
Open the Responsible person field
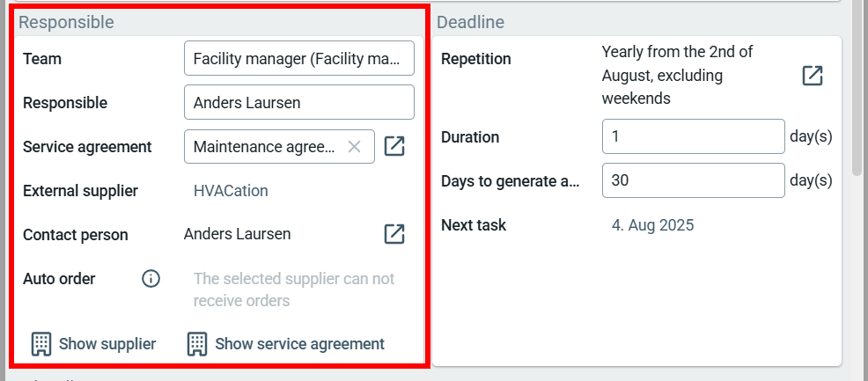(298, 102)
